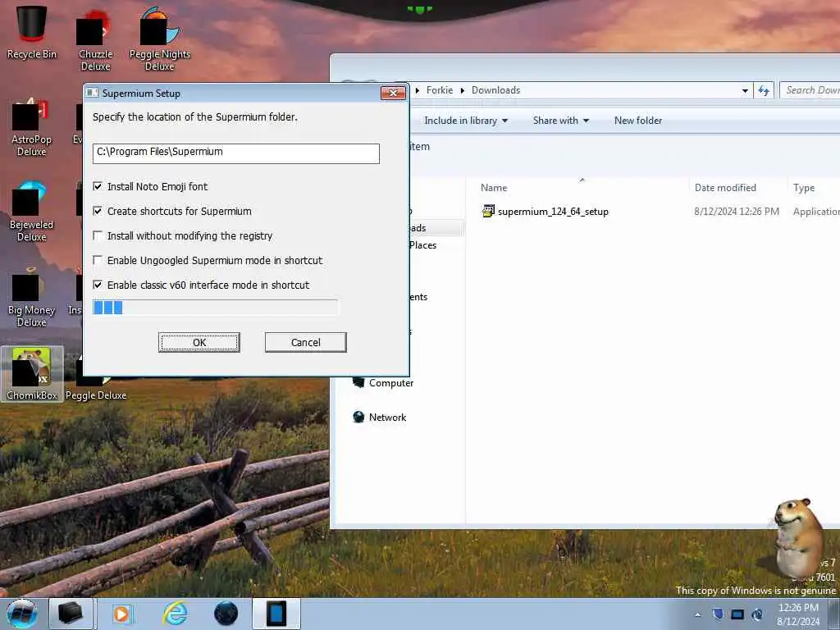Enable Install without modifying the registry
This screenshot has height=630, width=840.
[98, 235]
